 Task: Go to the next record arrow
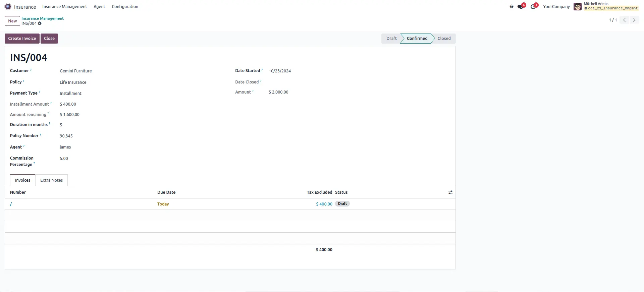tap(634, 20)
